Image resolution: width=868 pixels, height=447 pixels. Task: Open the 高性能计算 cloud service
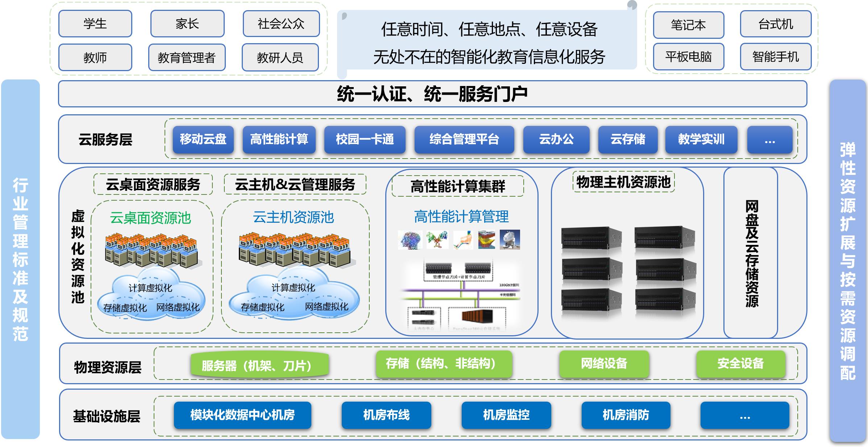(x=279, y=139)
